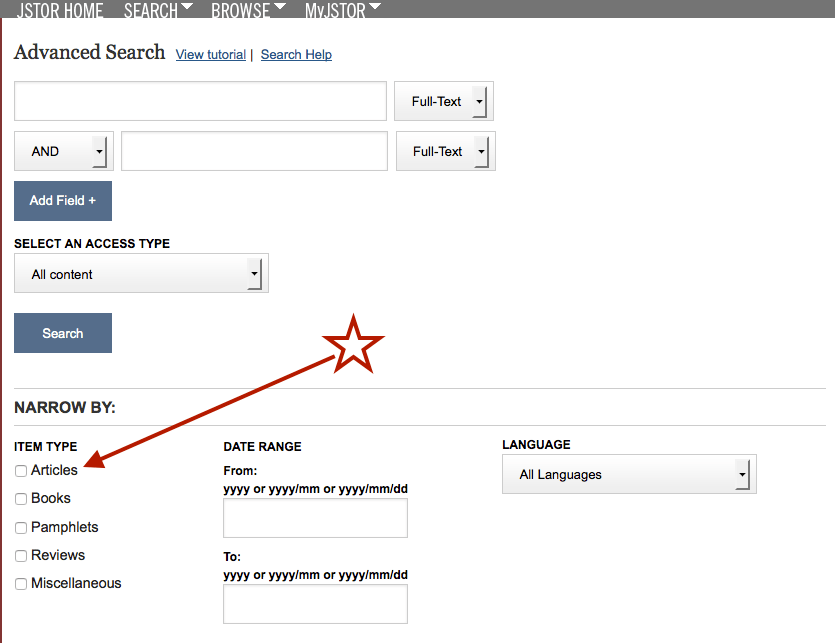Click the first search term field

pos(199,100)
